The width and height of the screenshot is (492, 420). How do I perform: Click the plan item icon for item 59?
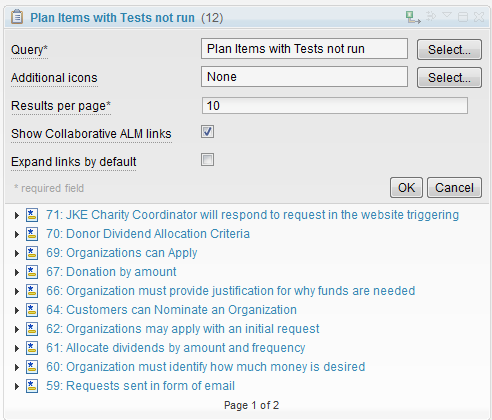coord(32,386)
